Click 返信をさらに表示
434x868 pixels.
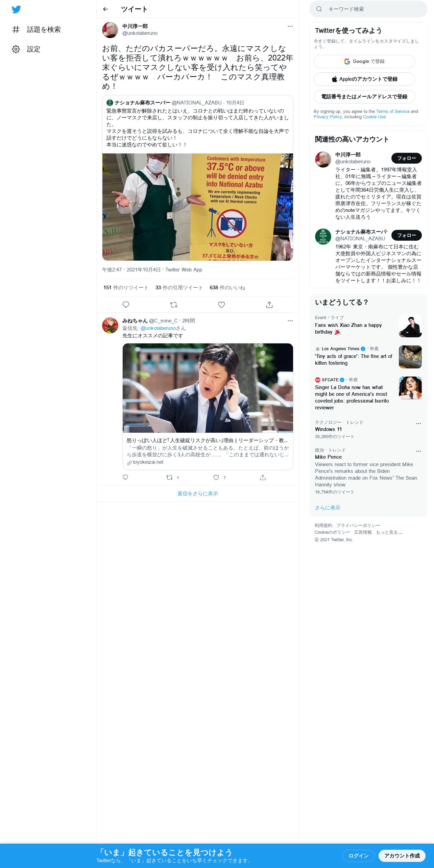(198, 493)
